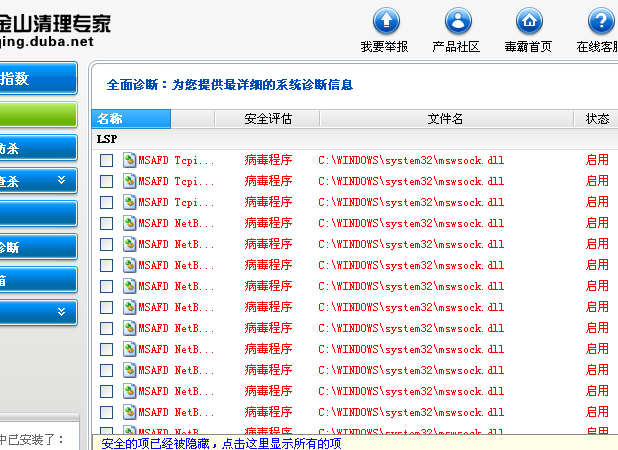Tick checkbox of second MSAFD Tcpi row
Screen dimensions: 618x450
click(x=106, y=181)
